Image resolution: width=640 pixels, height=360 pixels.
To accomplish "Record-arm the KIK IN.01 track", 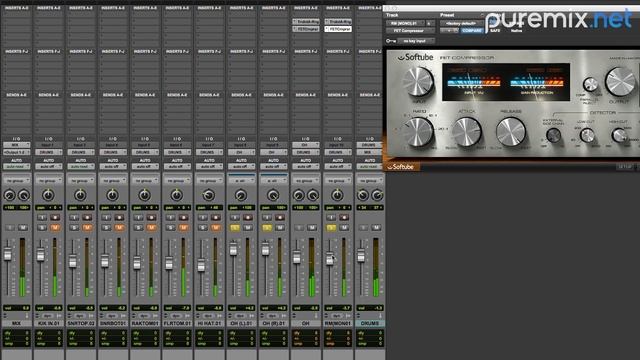I will click(55, 218).
